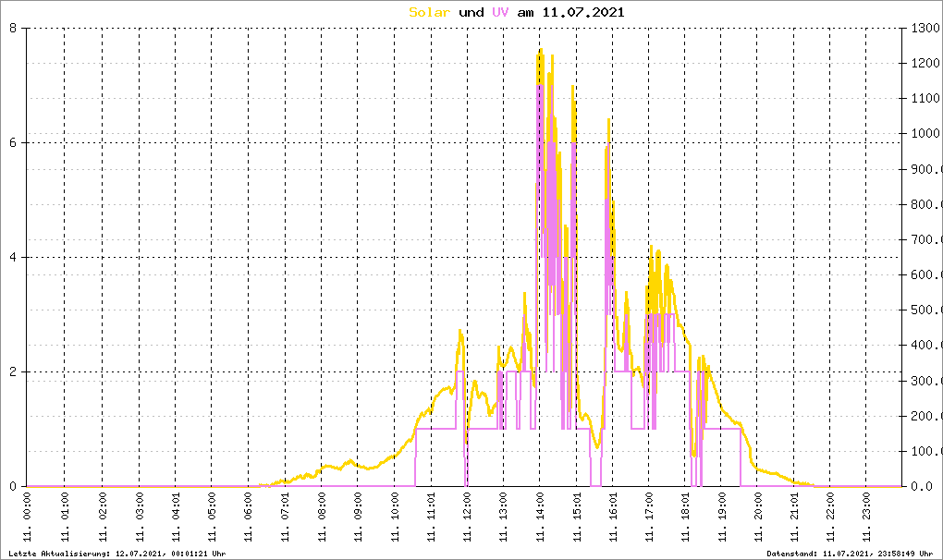Click the time label "11. 03:00"
Screen dimensions: 943x560
(x=140, y=517)
